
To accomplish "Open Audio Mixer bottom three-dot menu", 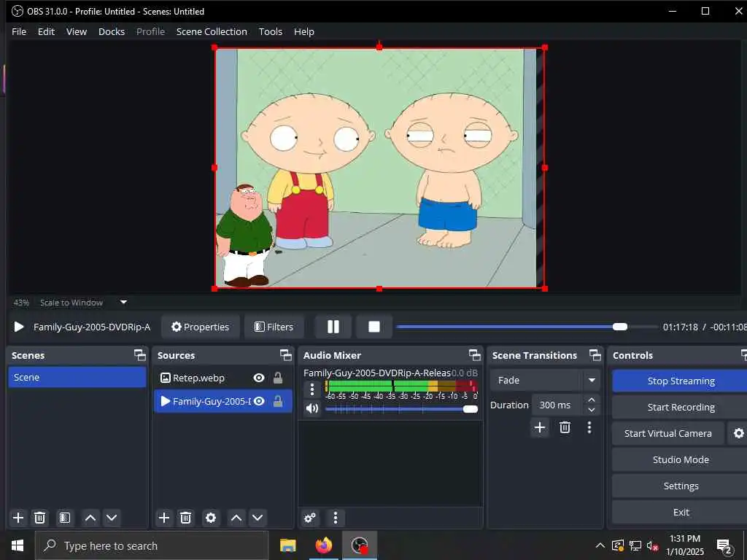I will click(336, 518).
